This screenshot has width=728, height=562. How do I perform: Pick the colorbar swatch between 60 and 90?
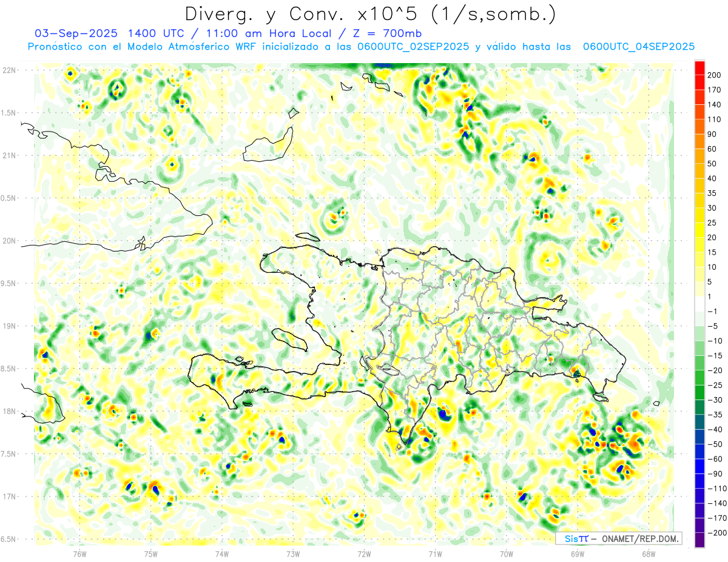point(700,141)
